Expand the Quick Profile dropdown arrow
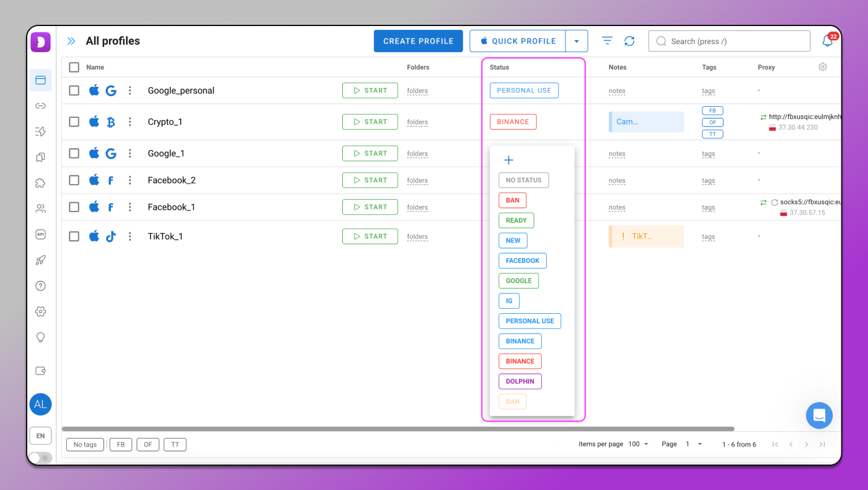The image size is (868, 490). (577, 41)
